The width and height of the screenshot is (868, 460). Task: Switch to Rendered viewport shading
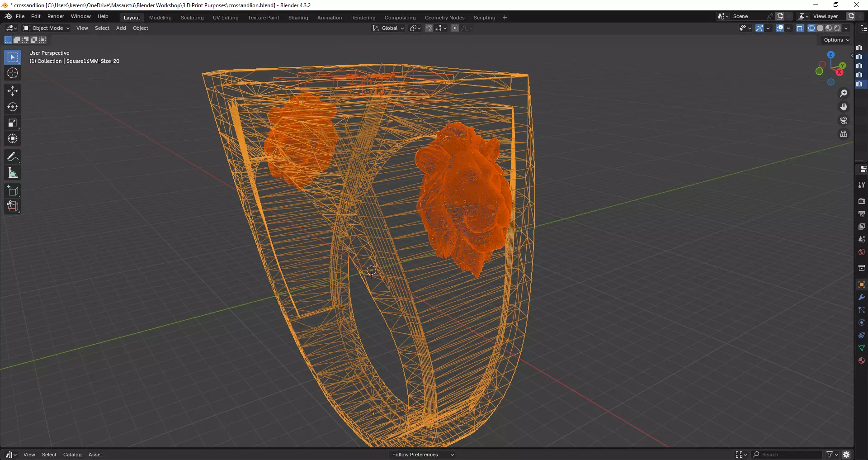[837, 28]
